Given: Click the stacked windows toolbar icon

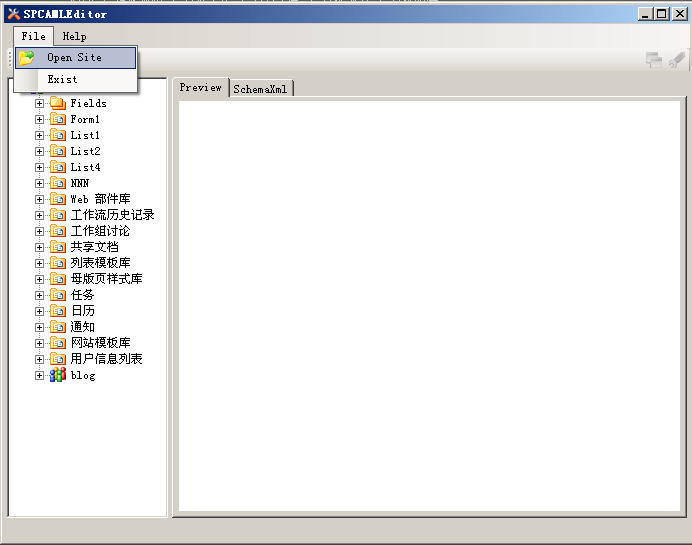Looking at the screenshot, I should tap(654, 60).
